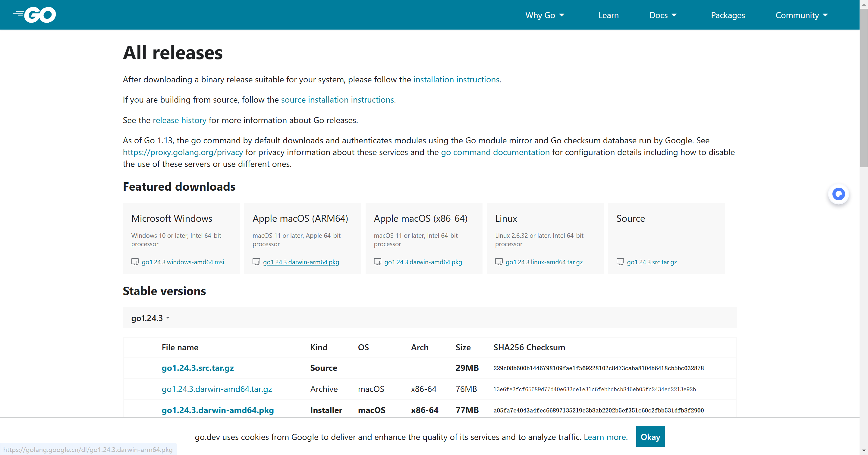868x455 pixels.
Task: Click the download icon beside darwin-arm64.pkg
Action: pyautogui.click(x=256, y=262)
